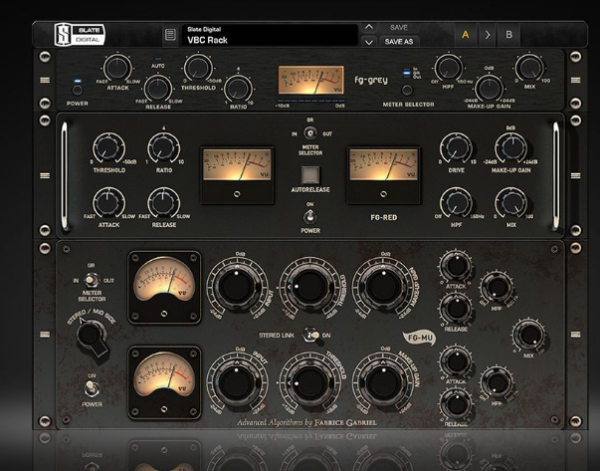Switch to preset slot B
Image resolution: width=600 pixels, height=471 pixels.
click(x=509, y=35)
